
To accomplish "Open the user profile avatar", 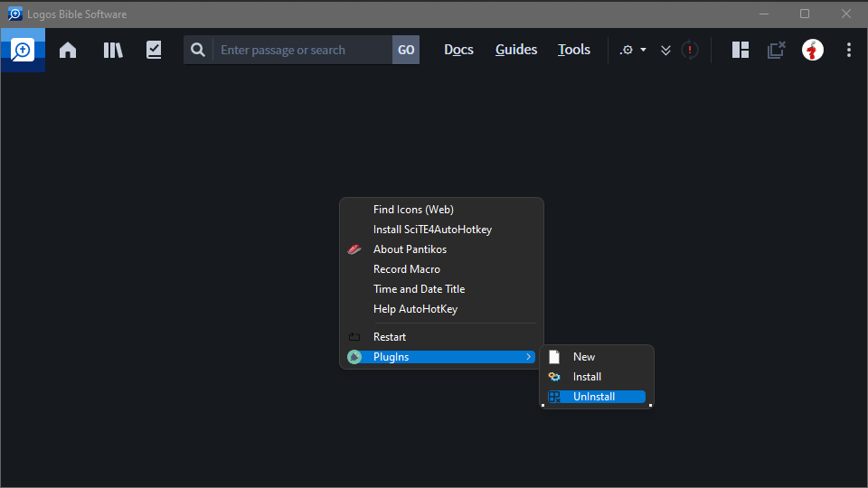I will (x=813, y=50).
